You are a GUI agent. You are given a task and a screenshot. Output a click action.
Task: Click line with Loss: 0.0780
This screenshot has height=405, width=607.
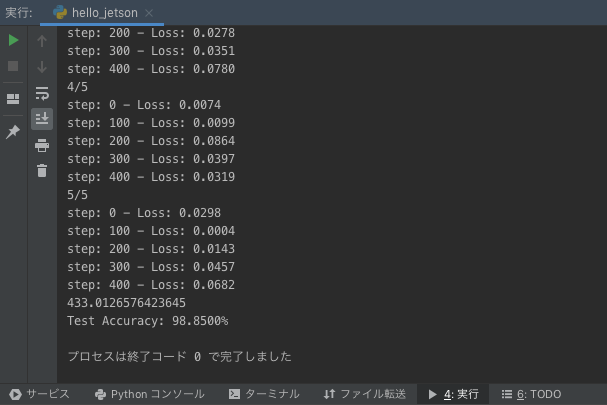pos(151,69)
